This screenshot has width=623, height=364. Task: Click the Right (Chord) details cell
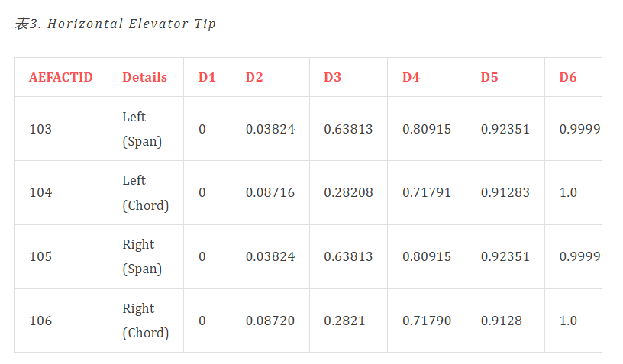145,321
